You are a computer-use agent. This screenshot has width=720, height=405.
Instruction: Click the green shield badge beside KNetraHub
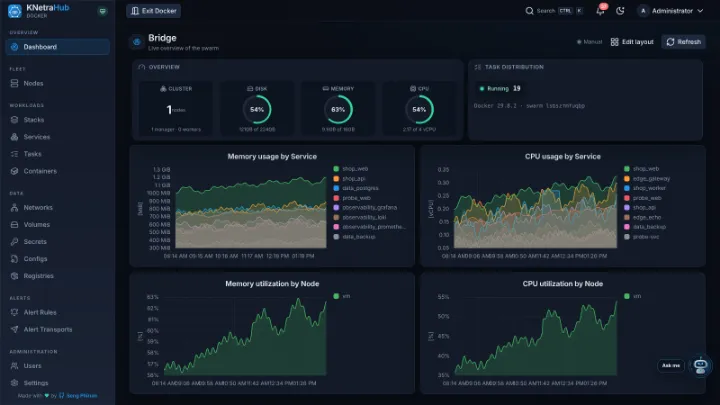(102, 11)
